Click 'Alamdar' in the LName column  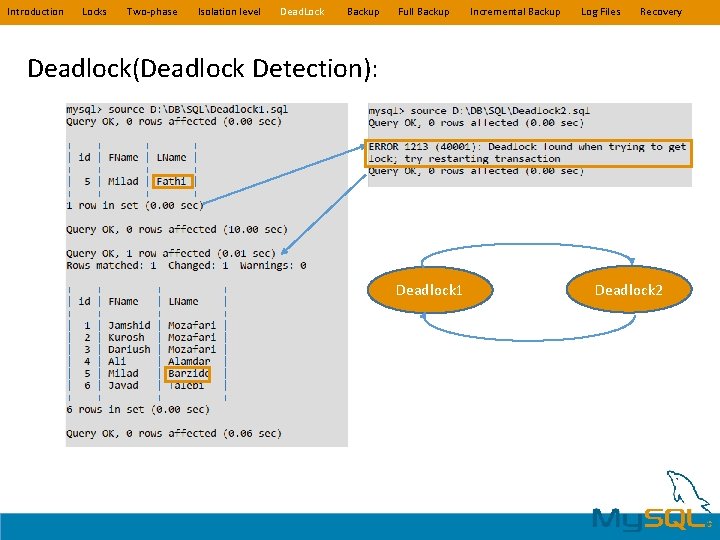189,361
